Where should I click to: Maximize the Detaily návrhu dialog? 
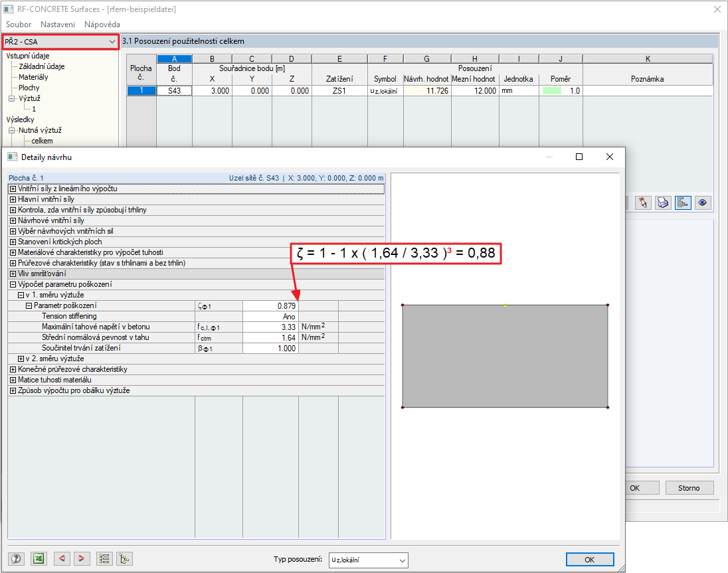tap(579, 157)
